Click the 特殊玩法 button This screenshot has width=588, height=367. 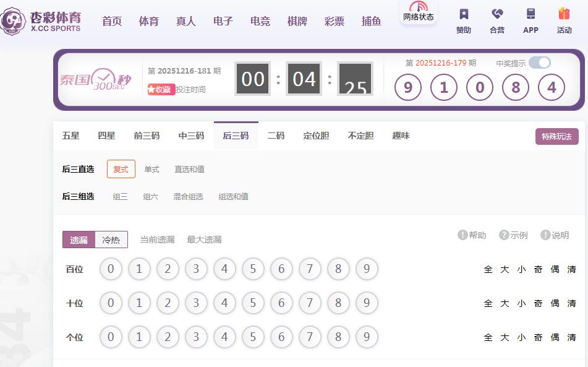point(556,137)
